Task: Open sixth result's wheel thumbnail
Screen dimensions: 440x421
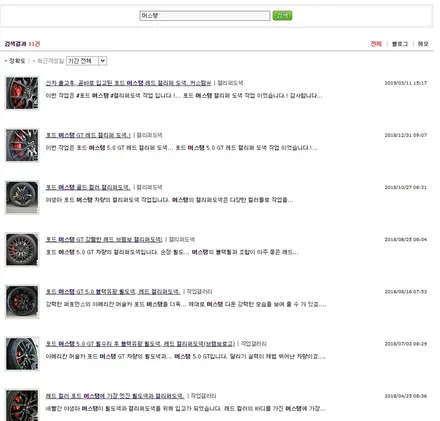Action: coord(22,354)
